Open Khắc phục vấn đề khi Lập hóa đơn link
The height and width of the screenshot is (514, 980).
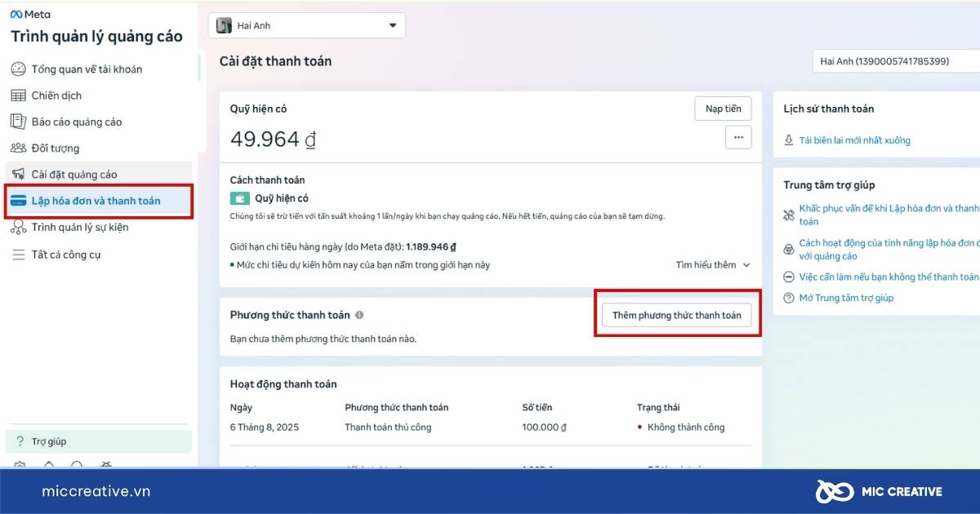click(889, 215)
